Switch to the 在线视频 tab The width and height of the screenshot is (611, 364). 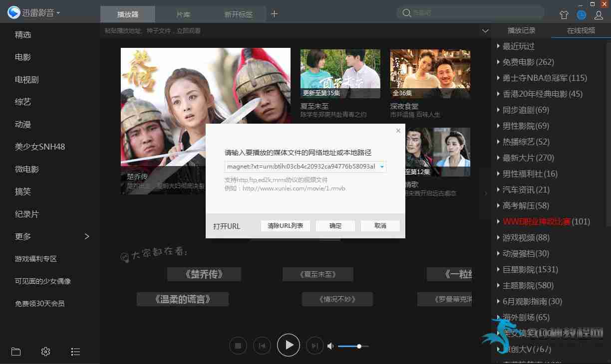coord(581,30)
